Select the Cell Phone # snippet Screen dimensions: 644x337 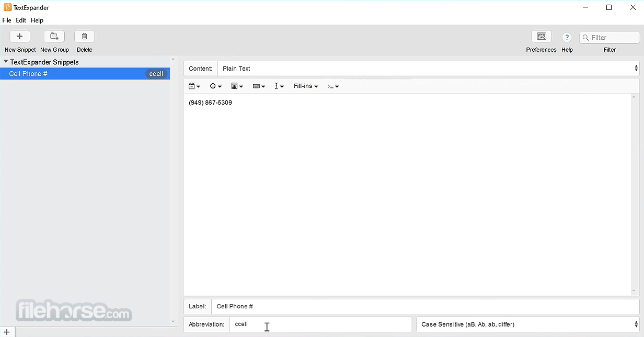tap(85, 74)
